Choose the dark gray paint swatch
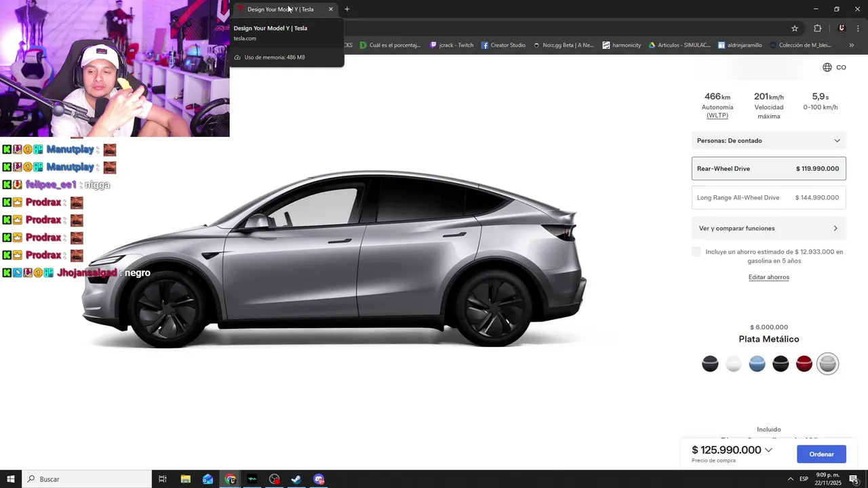Screen dimensions: 868x488 (x=710, y=364)
